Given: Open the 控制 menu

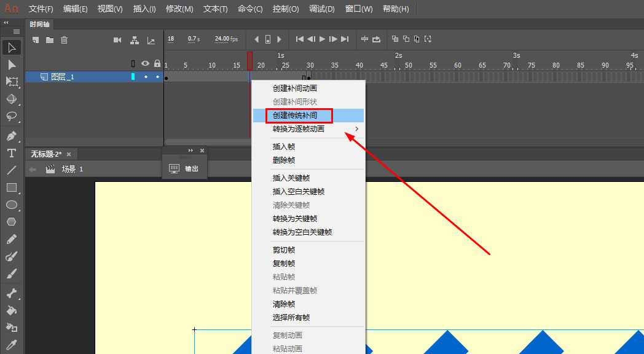Looking at the screenshot, I should tap(285, 9).
